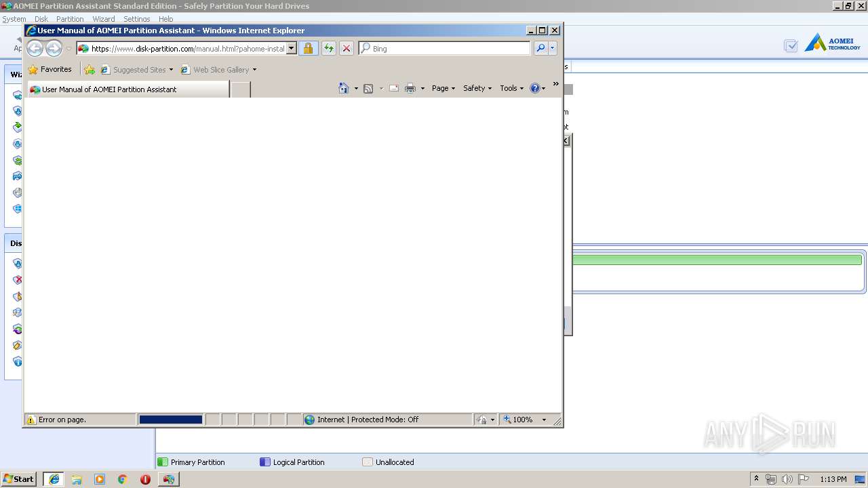Image resolution: width=868 pixels, height=488 pixels.
Task: Open Opera browser from the taskbar
Action: click(145, 479)
